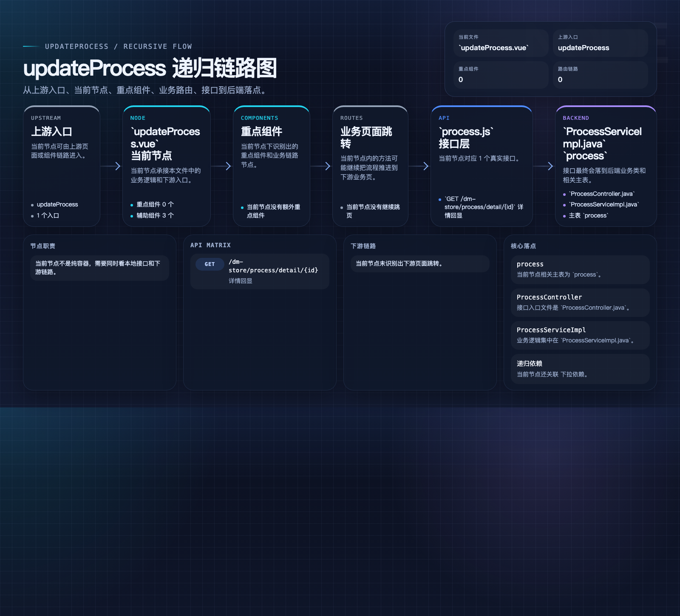
Task: Click the 当前节点对应 1 个真实接口 text
Action: pos(480,158)
